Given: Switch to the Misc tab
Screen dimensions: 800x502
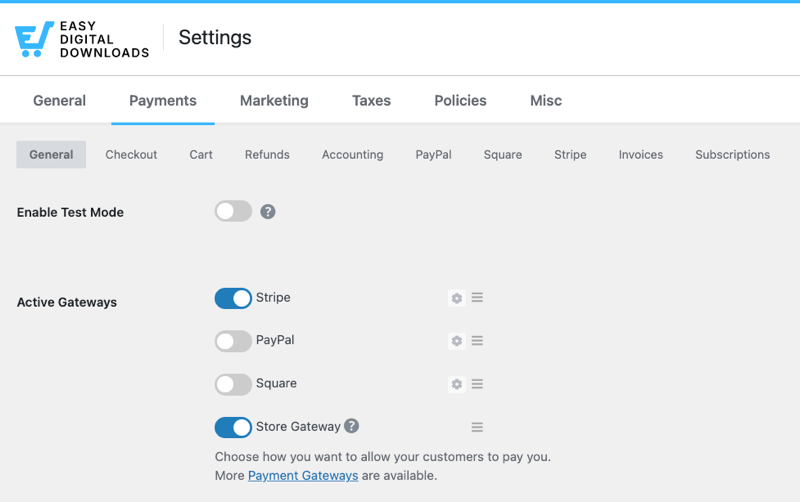Looking at the screenshot, I should 546,101.
